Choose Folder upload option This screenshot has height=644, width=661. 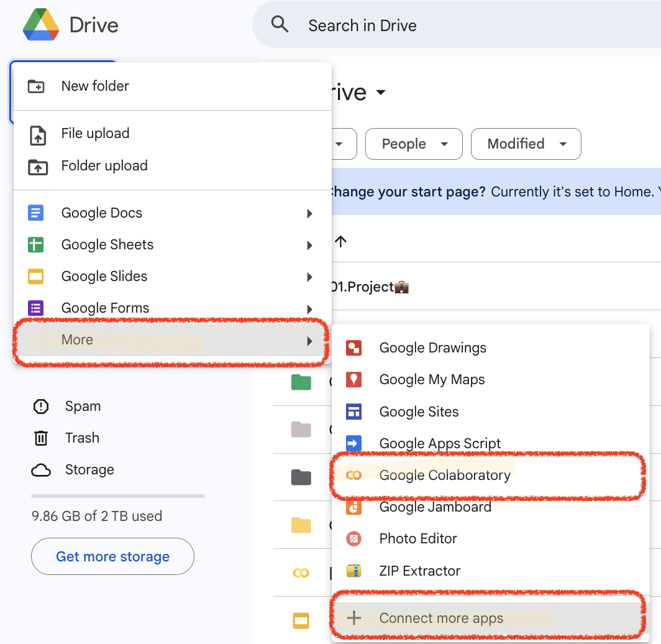[x=173, y=166]
